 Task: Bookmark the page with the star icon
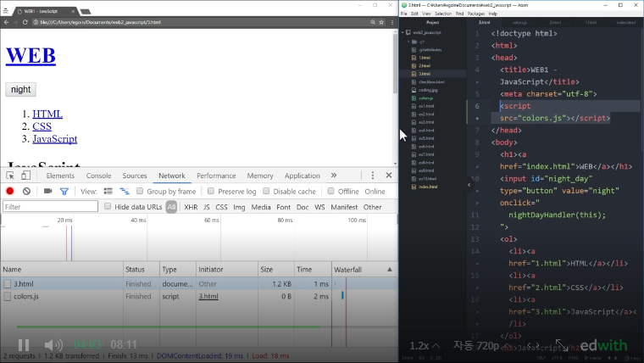(x=381, y=22)
